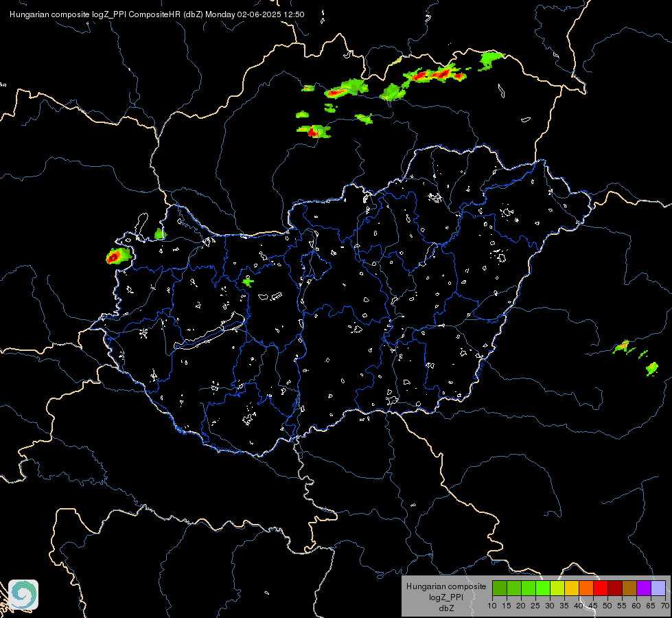Click the 10-15 dBZ dark green legend swatch
Image resolution: width=672 pixels, height=618 pixels.
click(500, 588)
